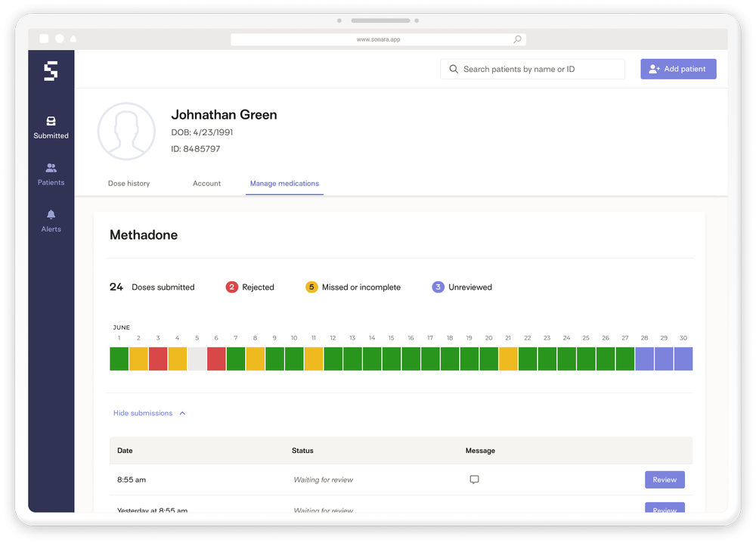Click the Waiting for review status at 8:55 am
Image resolution: width=756 pixels, height=543 pixels.
click(323, 479)
